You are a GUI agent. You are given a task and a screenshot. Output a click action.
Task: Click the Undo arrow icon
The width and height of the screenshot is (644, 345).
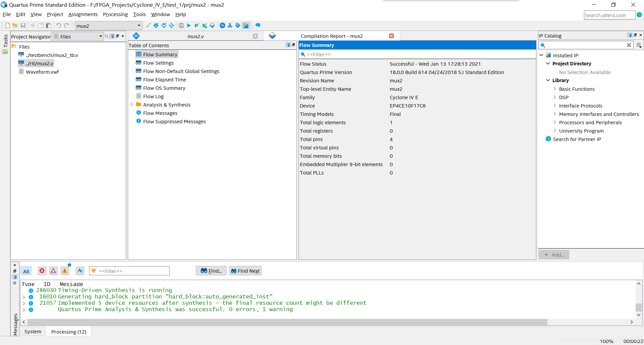[58, 25]
